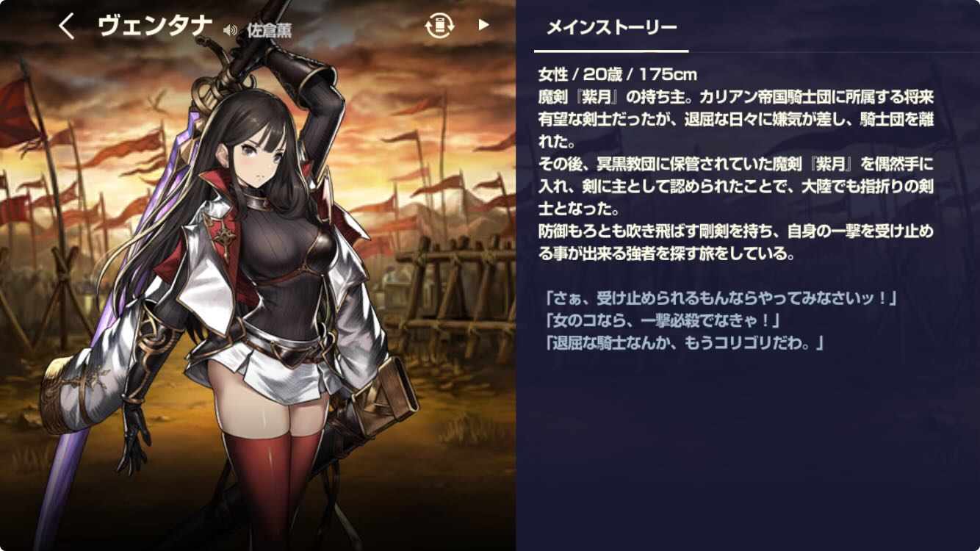Click the white play triangle button

tap(483, 25)
